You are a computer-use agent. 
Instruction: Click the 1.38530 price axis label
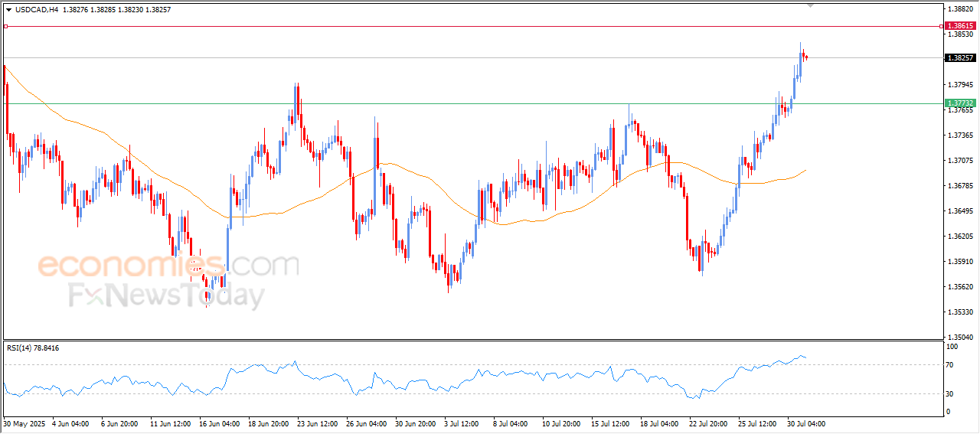click(x=960, y=34)
